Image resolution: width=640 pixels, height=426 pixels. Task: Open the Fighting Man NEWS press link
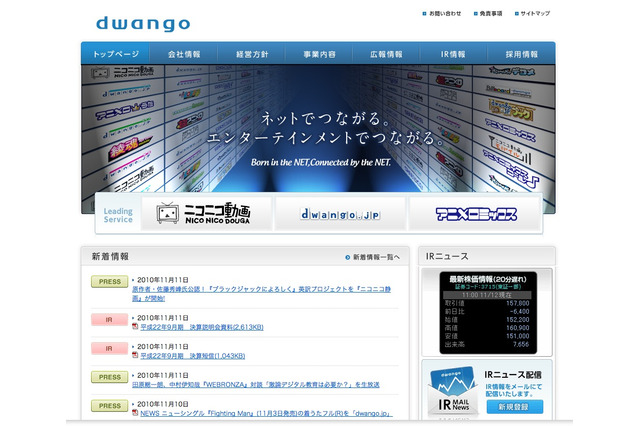pos(266,413)
